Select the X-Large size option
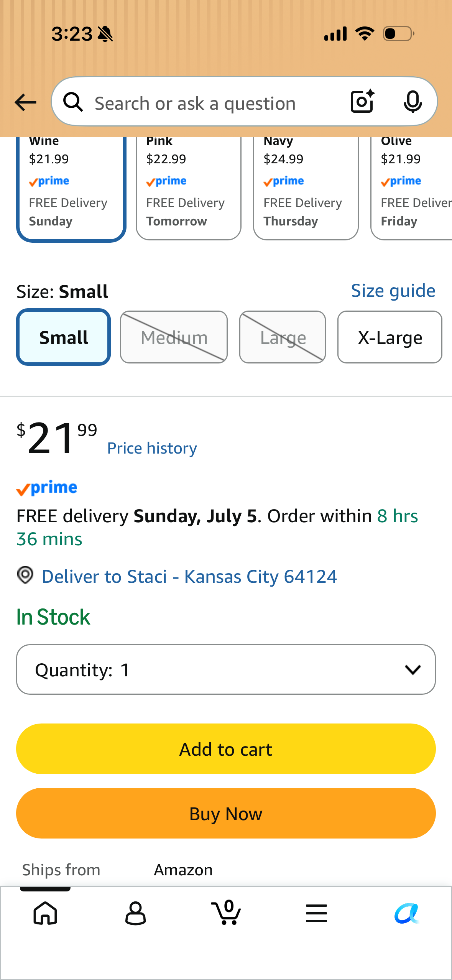452x980 pixels. click(390, 337)
